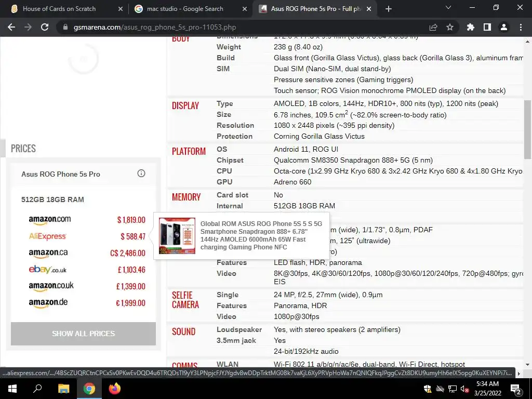Click the Internal memory label
This screenshot has height=399, width=532.
coord(230,206)
